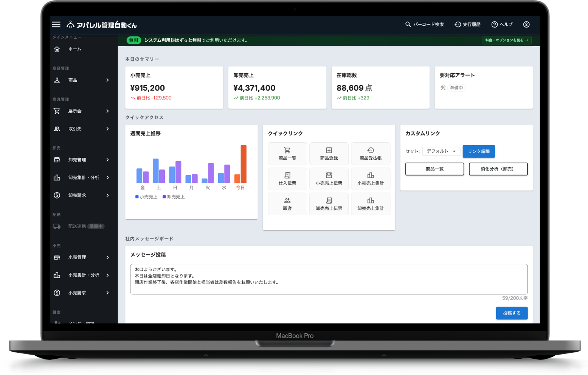Open 小売売上伝票 quick link tile
This screenshot has width=588, height=375.
coord(329,179)
